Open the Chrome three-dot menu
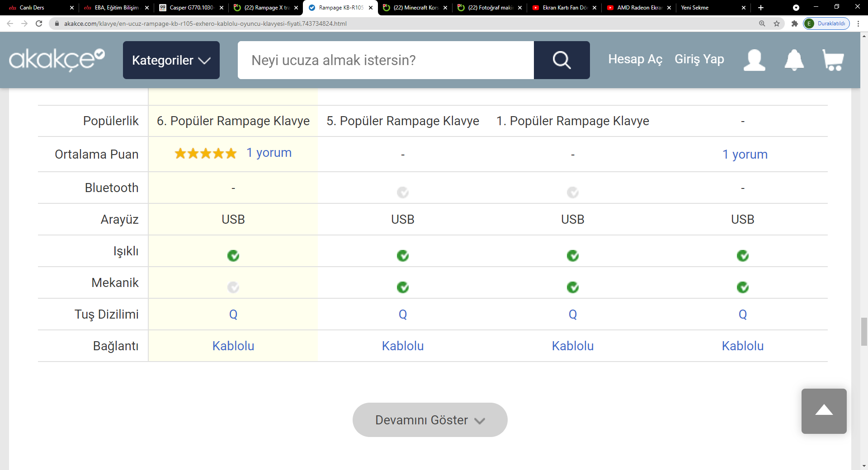Viewport: 868px width, 470px height. click(x=859, y=23)
